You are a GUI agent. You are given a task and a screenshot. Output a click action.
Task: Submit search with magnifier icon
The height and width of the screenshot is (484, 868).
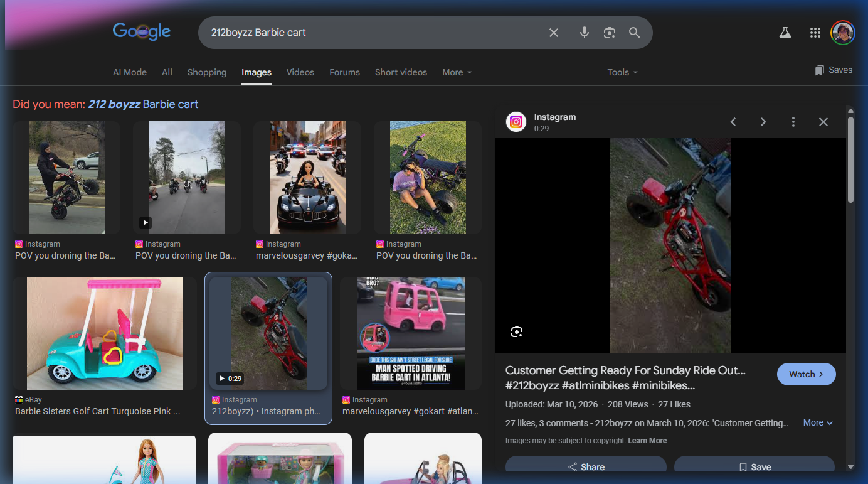(x=634, y=33)
